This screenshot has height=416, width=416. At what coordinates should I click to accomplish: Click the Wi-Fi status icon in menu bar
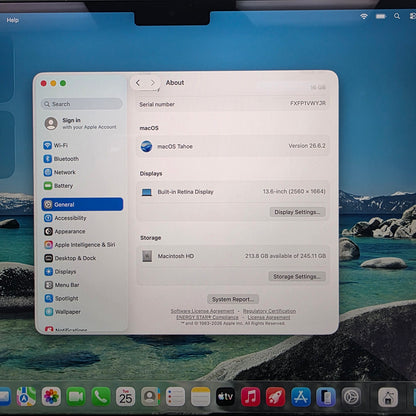[x=364, y=16]
